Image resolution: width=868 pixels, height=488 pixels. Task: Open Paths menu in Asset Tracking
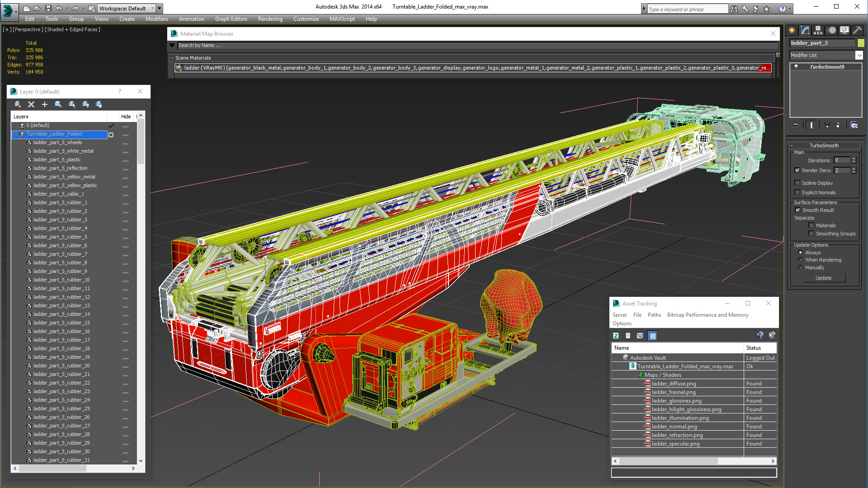click(654, 315)
